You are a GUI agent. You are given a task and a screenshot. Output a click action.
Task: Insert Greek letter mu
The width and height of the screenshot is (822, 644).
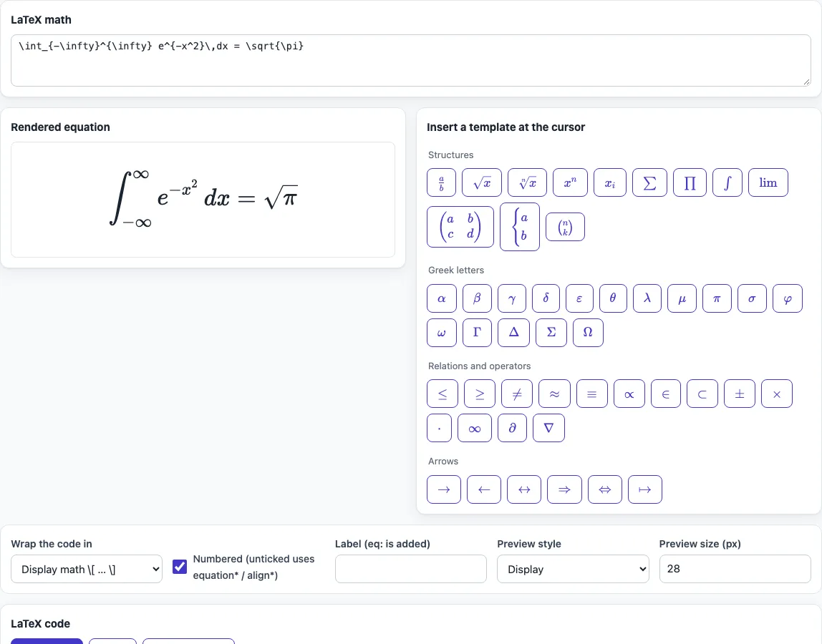682,298
